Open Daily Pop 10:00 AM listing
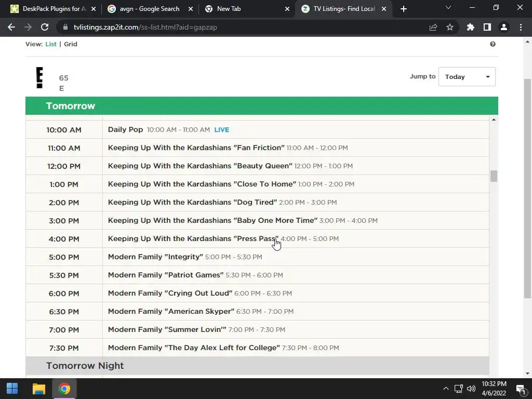The width and height of the screenshot is (532, 399). coord(126,129)
